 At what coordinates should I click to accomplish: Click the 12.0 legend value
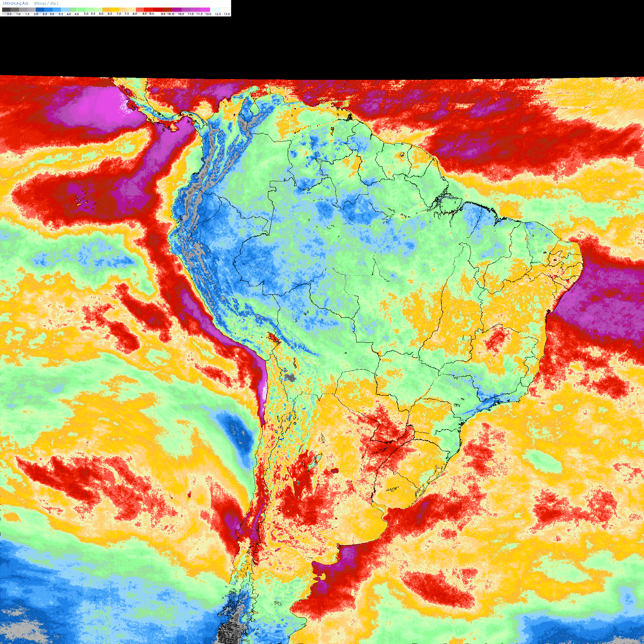[x=208, y=14]
